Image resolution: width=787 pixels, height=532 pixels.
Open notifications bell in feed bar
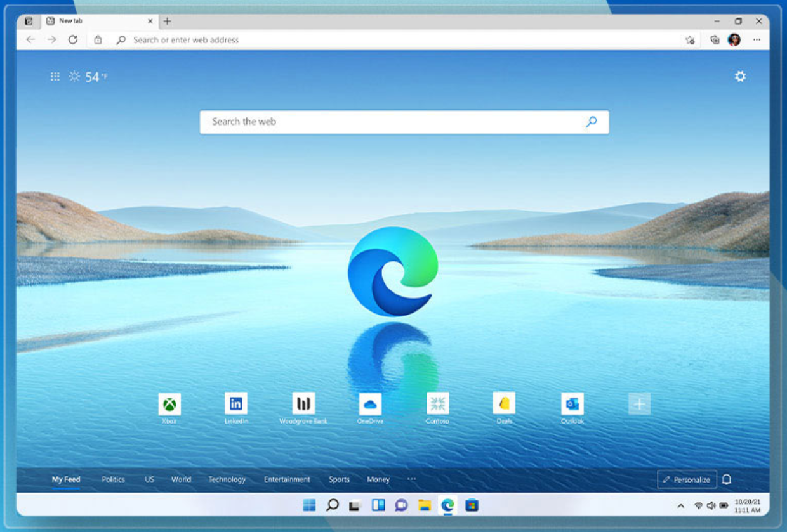pos(727,479)
